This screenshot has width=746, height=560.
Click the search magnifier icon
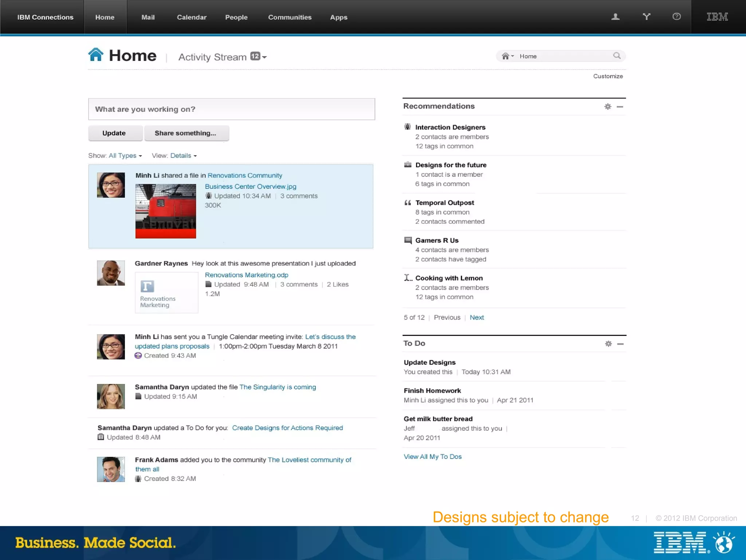(617, 56)
